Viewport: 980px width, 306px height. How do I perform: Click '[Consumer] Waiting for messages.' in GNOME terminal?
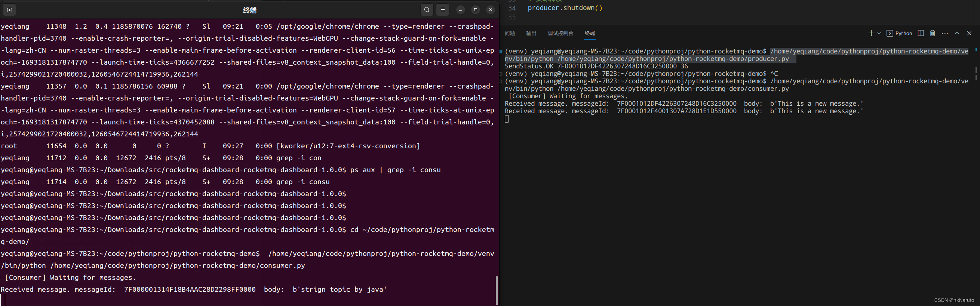pyautogui.click(x=70, y=278)
